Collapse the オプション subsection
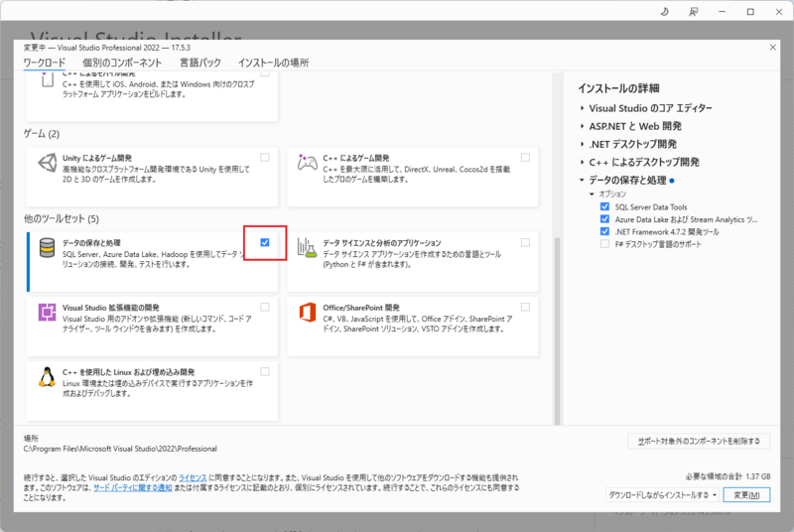Screen dimensions: 794x532 click(592, 195)
